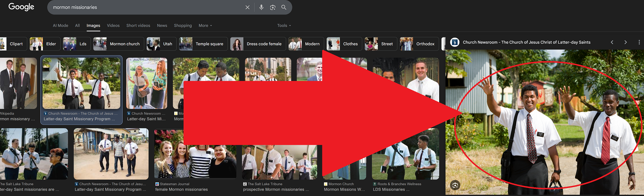Screen dimensions: 644x196
Task: Open the News tab
Action: tap(162, 26)
